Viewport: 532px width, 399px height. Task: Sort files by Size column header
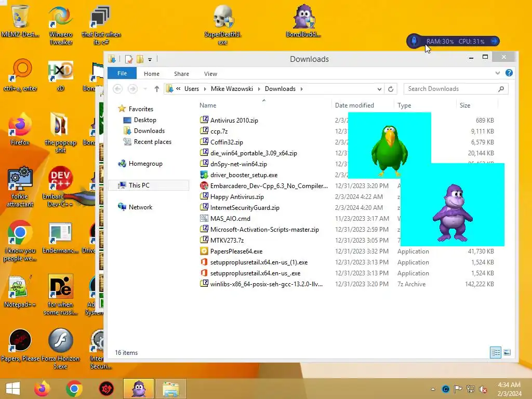[x=465, y=105]
